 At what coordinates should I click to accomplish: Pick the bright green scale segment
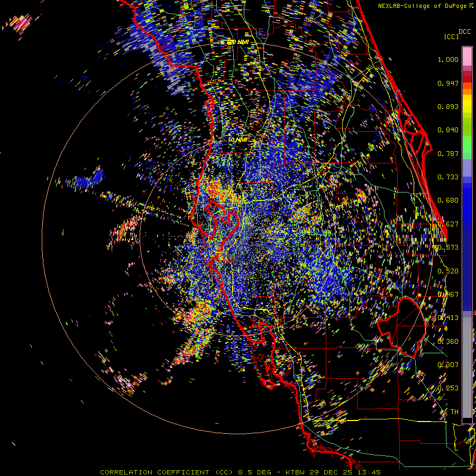tap(467, 144)
